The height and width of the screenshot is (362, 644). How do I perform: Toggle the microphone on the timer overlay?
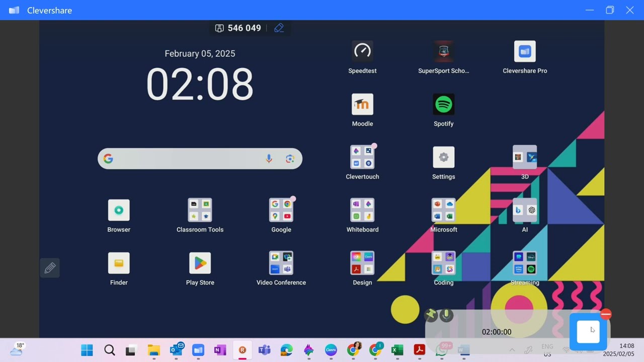(446, 315)
